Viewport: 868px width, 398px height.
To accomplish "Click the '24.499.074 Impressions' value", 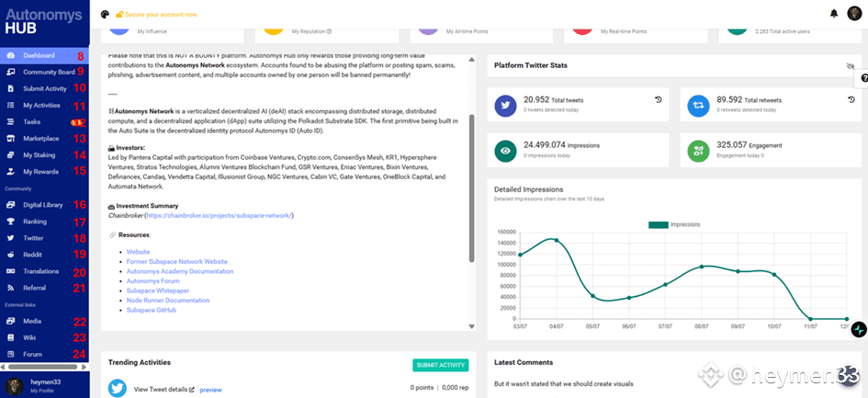I will [x=562, y=145].
